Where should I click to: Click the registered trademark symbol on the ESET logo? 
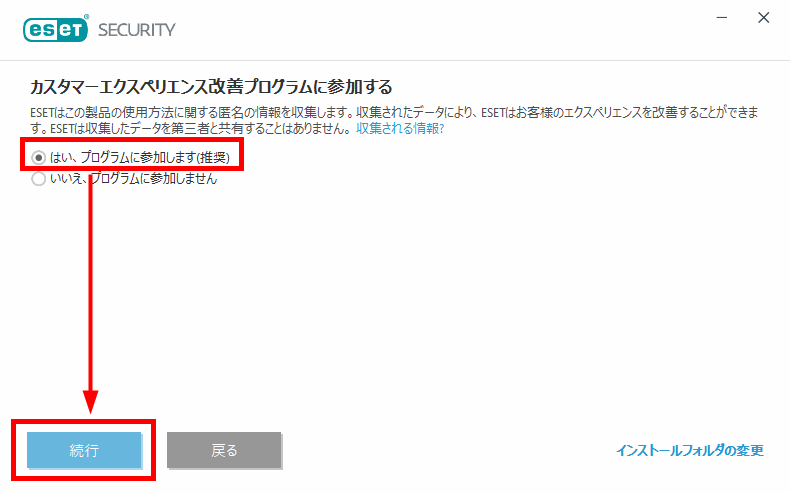[86, 17]
